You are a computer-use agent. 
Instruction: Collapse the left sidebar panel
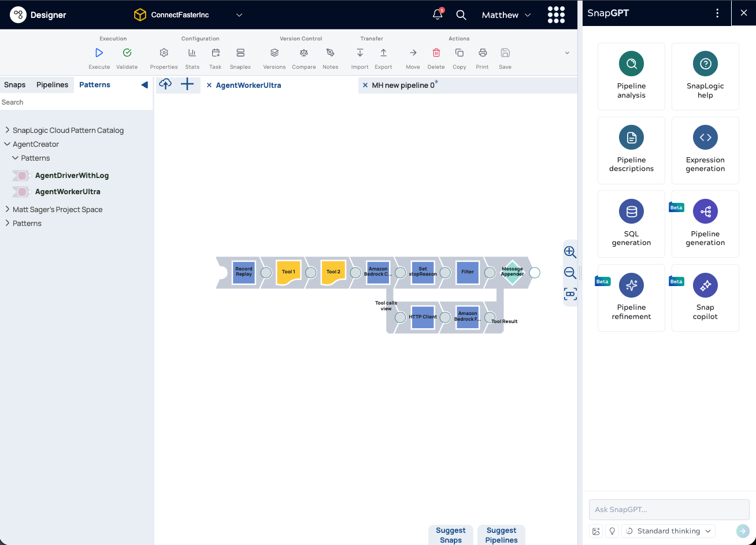[144, 85]
